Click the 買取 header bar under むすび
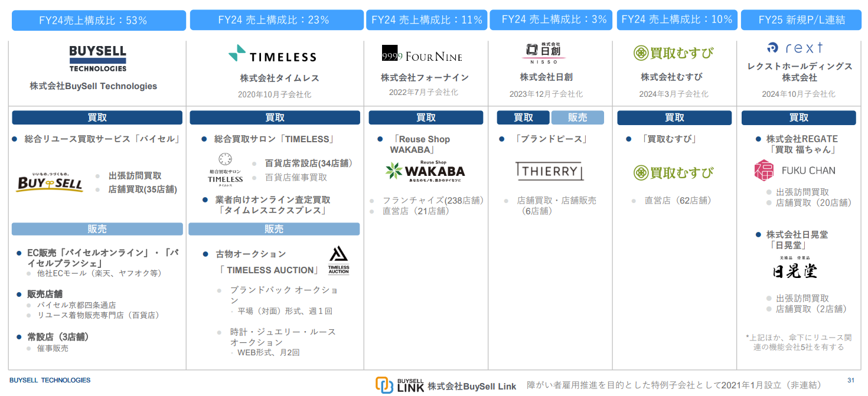 [x=674, y=117]
